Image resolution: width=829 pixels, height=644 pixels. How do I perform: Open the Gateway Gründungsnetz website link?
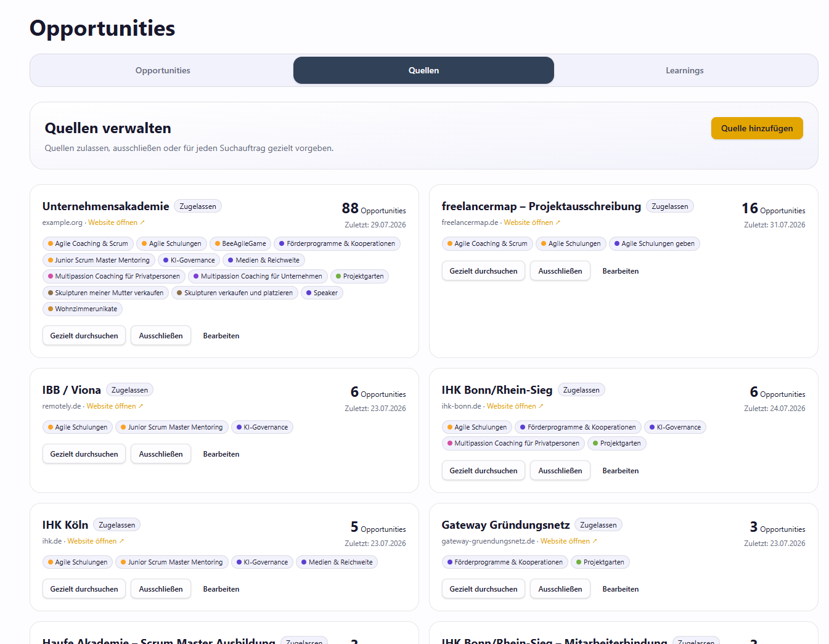click(569, 541)
